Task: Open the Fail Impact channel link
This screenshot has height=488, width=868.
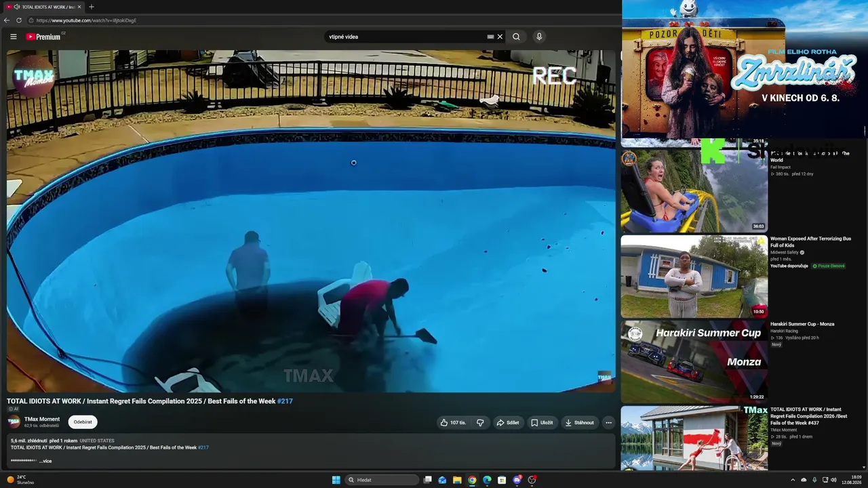Action: click(781, 167)
